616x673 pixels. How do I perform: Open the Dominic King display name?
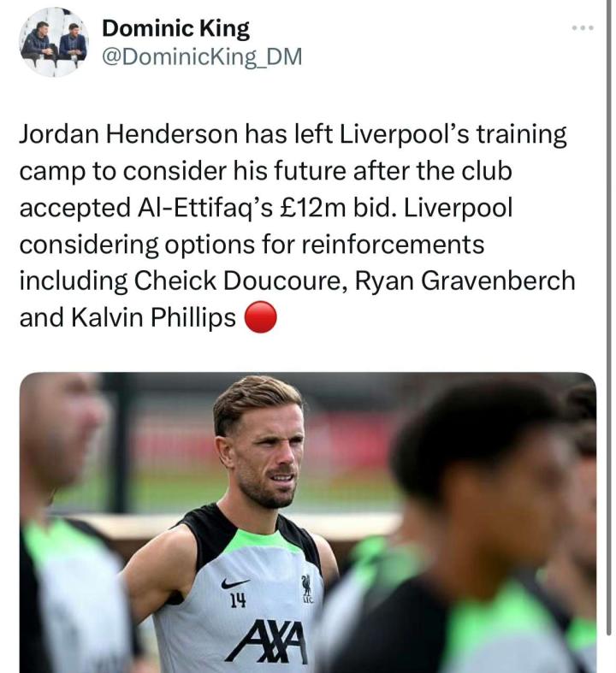pyautogui.click(x=175, y=29)
